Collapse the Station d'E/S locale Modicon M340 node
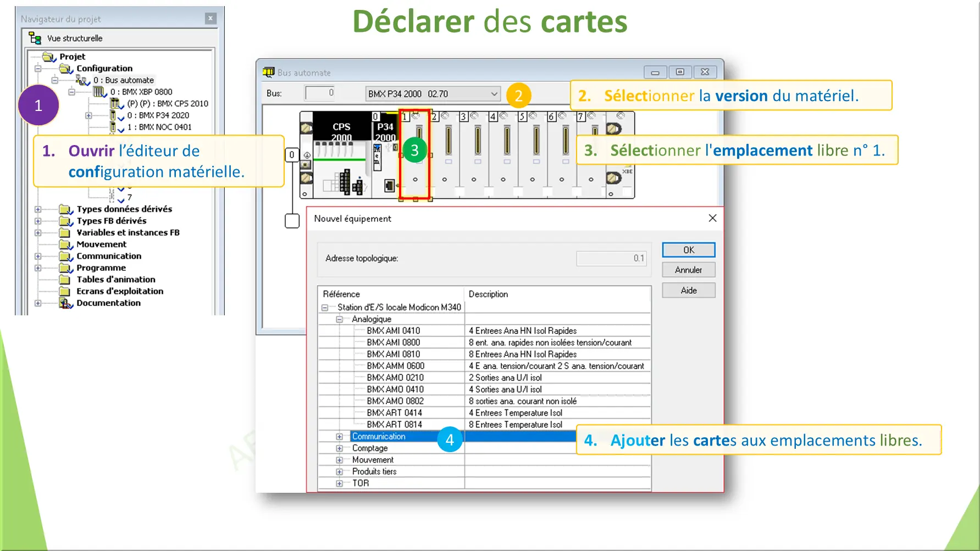The height and width of the screenshot is (551, 980). tap(324, 307)
